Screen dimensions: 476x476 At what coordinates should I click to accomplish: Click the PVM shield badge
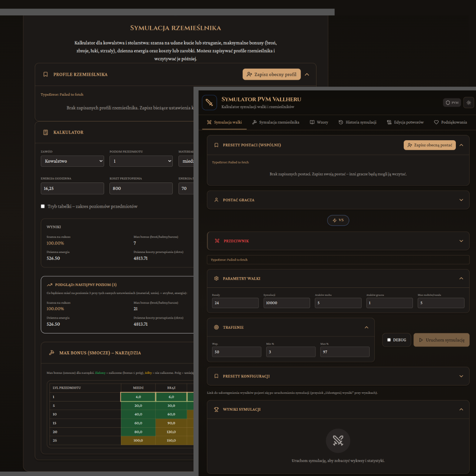[x=452, y=103]
